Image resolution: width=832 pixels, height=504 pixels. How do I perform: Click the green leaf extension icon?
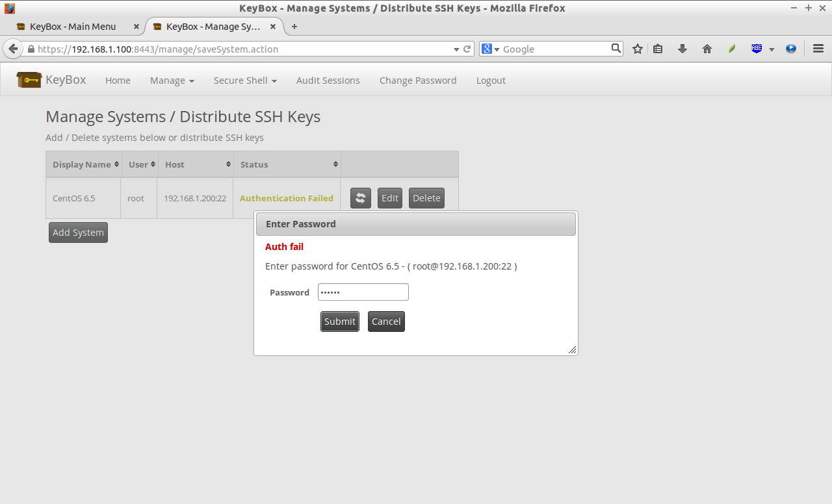[732, 49]
